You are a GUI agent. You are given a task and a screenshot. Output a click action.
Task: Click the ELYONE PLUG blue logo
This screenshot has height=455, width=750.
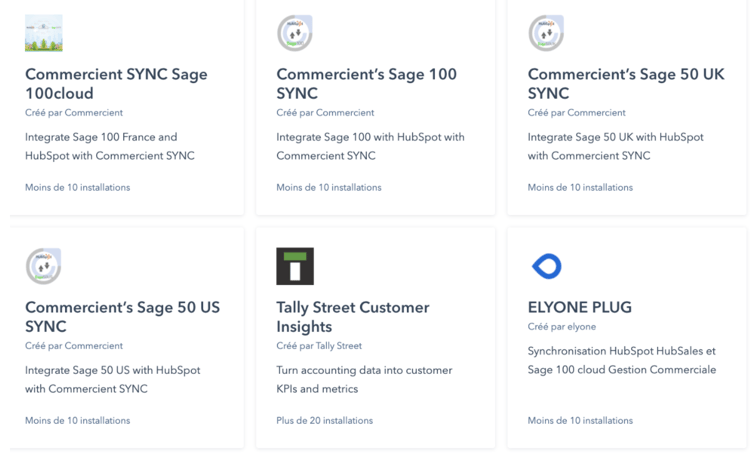[547, 266]
